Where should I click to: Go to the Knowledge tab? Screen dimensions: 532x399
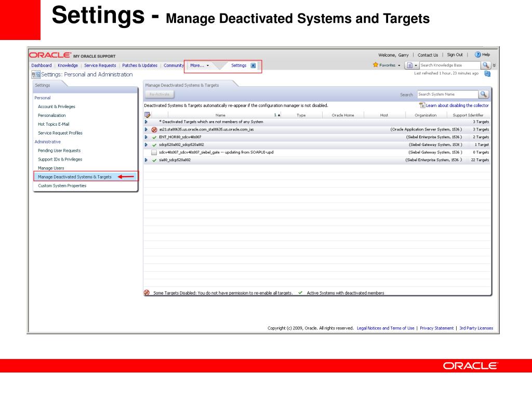(68, 65)
